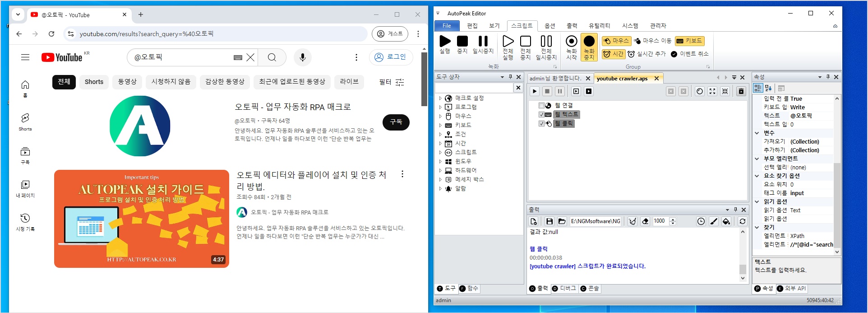This screenshot has width=868, height=313.
Task: Click the paint bucket icon in output toolbar
Action: point(726,221)
